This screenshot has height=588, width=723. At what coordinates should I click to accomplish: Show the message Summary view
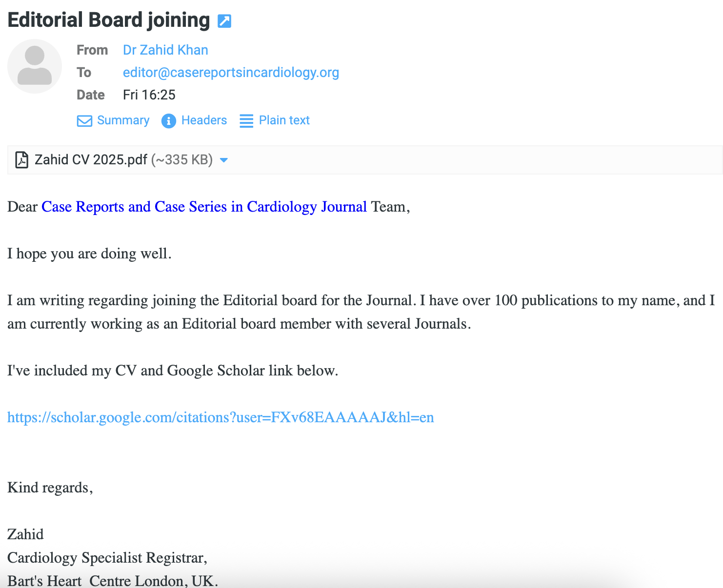point(123,120)
